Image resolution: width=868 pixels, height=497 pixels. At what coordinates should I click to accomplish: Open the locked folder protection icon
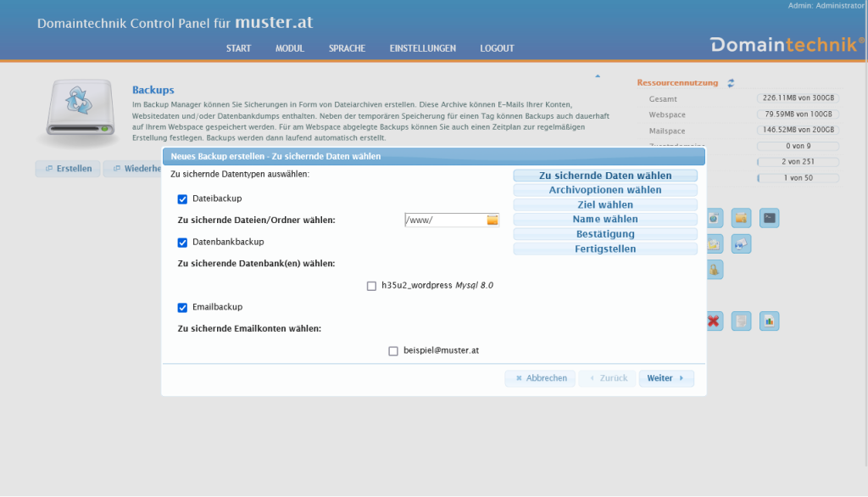pyautogui.click(x=741, y=217)
